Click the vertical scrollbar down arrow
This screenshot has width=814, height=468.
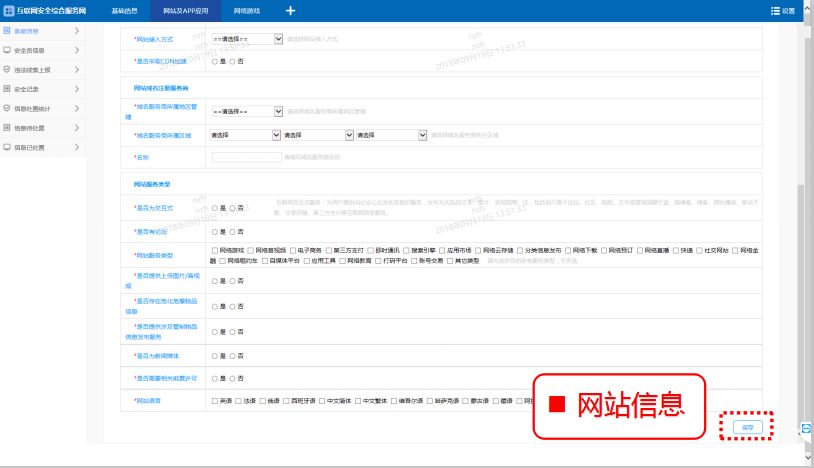pyautogui.click(x=808, y=458)
